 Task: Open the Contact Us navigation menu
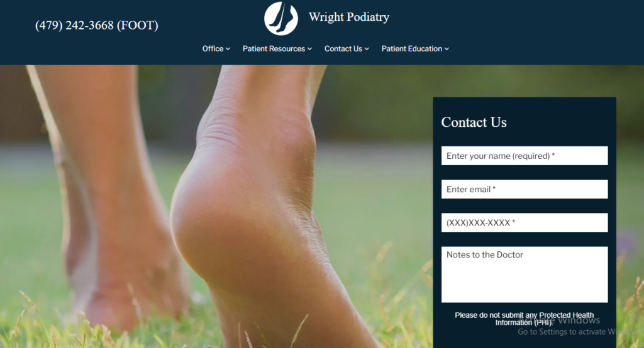(x=343, y=49)
